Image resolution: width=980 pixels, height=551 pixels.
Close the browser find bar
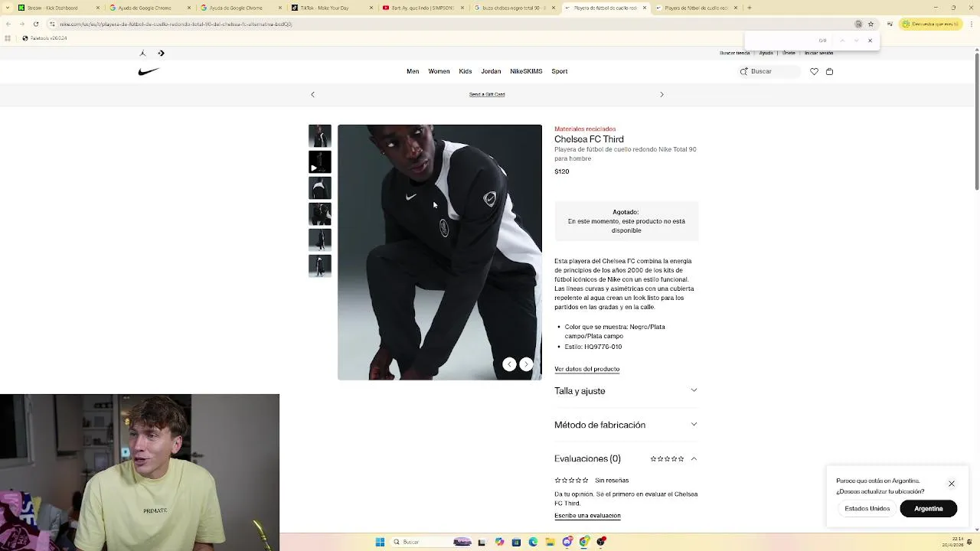[870, 41]
